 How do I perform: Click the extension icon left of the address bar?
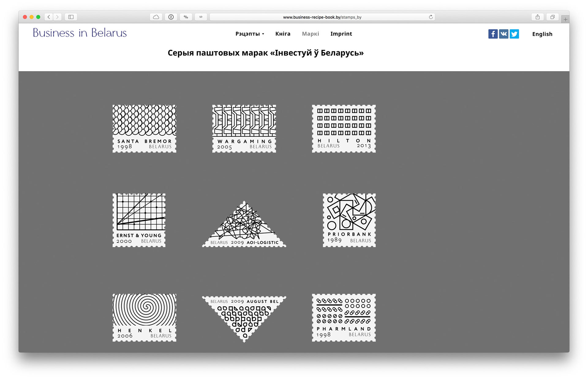tap(201, 17)
